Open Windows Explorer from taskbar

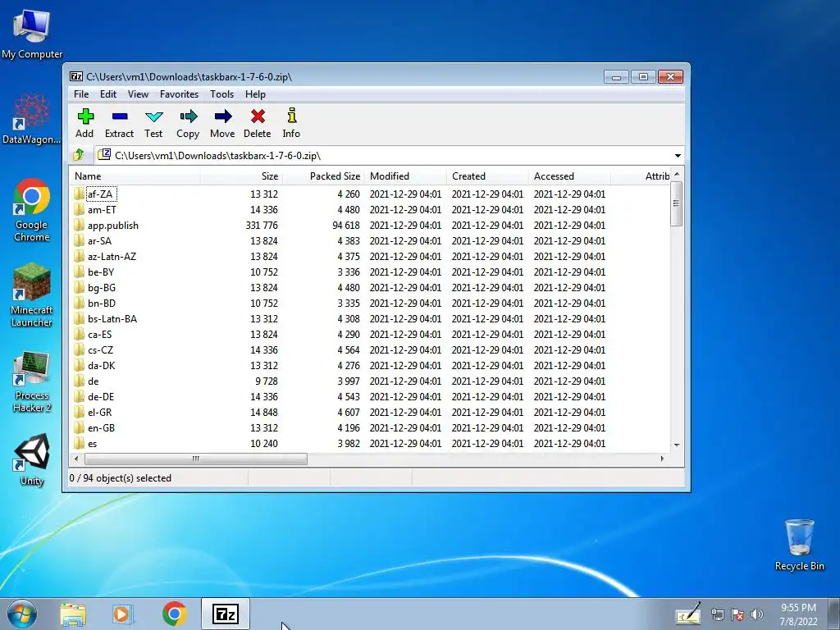[x=73, y=614]
